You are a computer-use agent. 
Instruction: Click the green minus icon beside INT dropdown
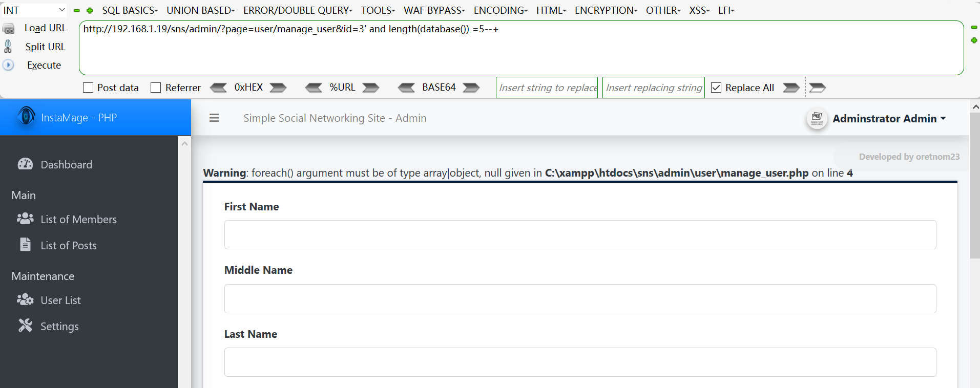coord(77,10)
